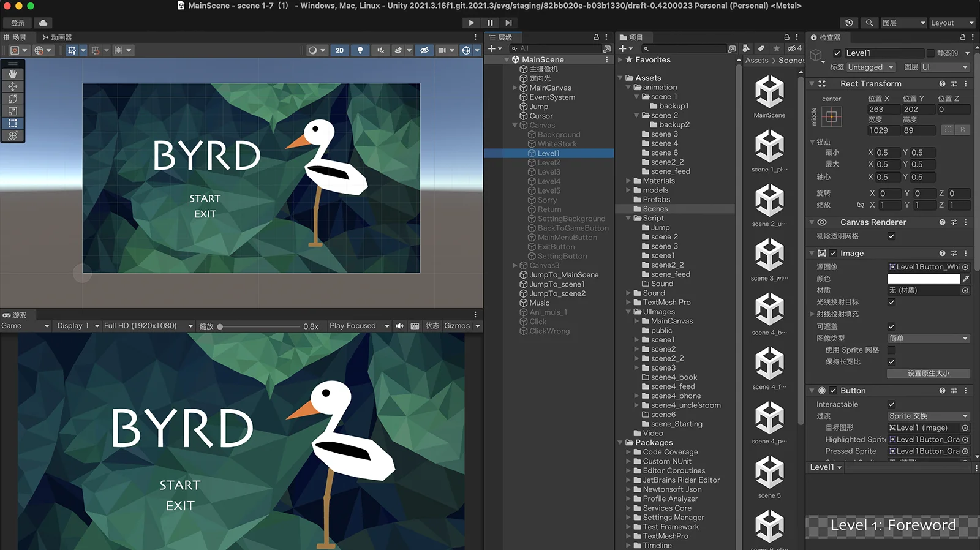The image size is (980, 550).
Task: Open the UI layer dropdown
Action: pos(945,67)
